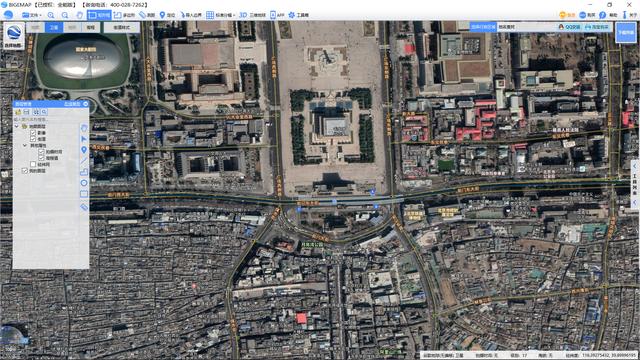Select the circle draw tool in side strip
640x360 pixels.
(x=84, y=183)
